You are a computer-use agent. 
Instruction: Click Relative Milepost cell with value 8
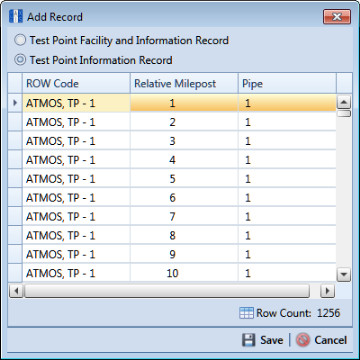click(x=184, y=235)
